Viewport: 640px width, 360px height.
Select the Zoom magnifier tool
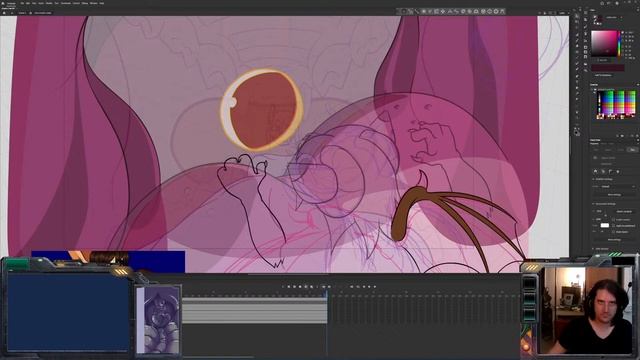577,117
